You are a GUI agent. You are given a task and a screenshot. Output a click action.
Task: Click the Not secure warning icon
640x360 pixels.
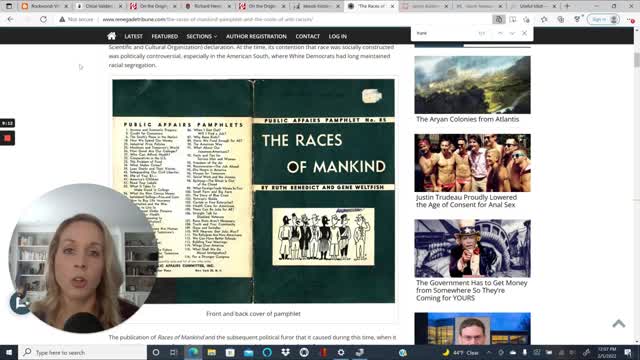[x=62, y=19]
